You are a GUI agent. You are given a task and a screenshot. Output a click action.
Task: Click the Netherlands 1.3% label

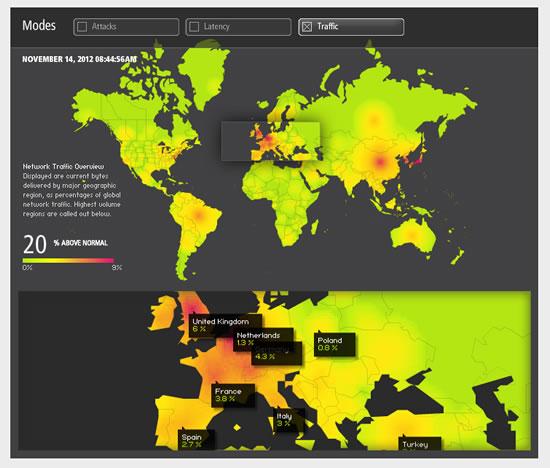[x=263, y=339]
